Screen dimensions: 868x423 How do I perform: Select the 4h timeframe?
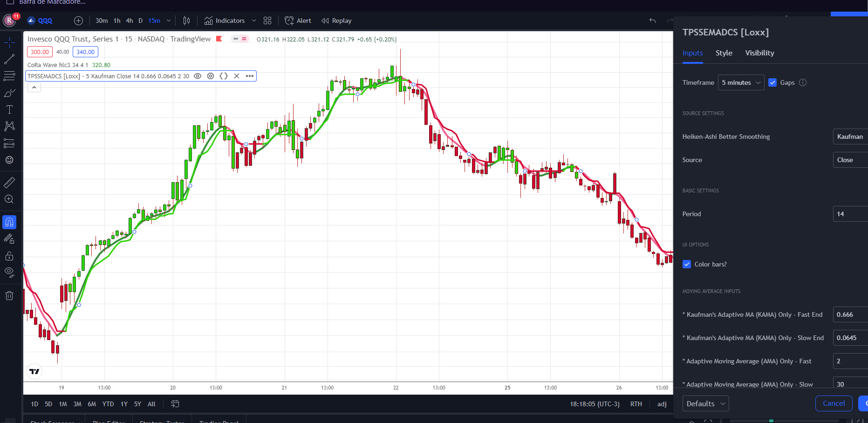click(130, 20)
